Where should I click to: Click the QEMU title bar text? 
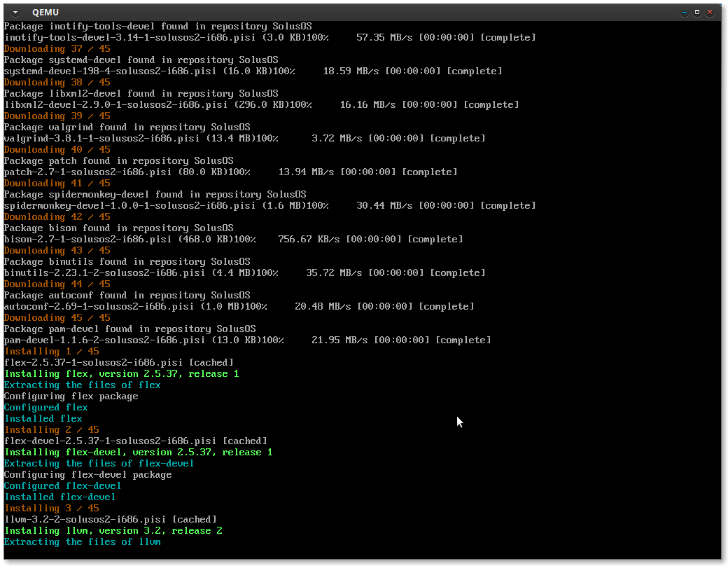pos(46,12)
